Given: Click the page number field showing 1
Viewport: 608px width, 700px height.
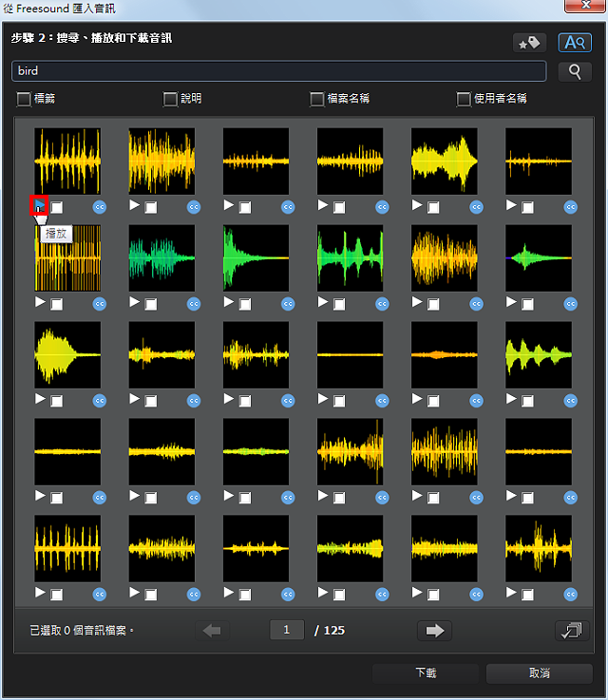Looking at the screenshot, I should [287, 630].
